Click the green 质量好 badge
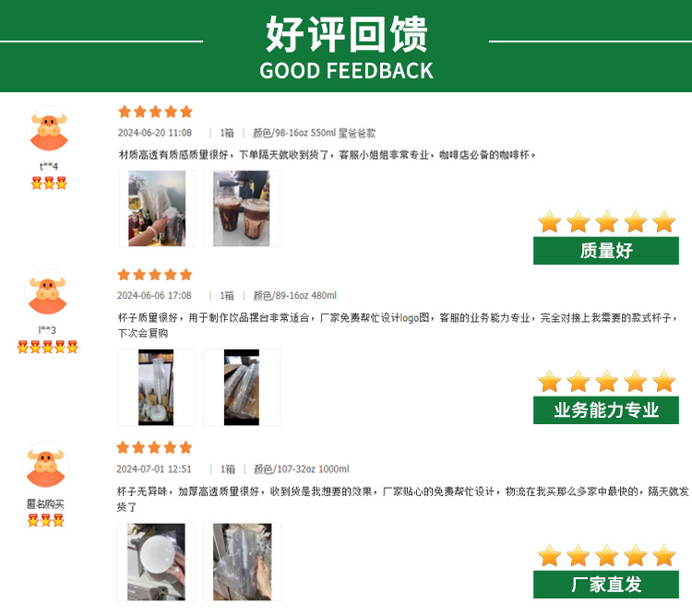 606,251
